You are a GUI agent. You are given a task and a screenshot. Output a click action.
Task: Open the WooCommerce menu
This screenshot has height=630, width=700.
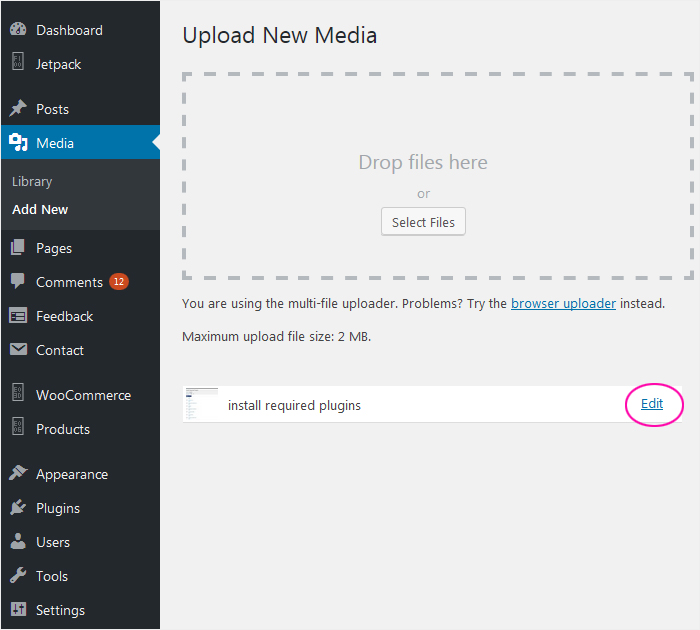click(80, 395)
